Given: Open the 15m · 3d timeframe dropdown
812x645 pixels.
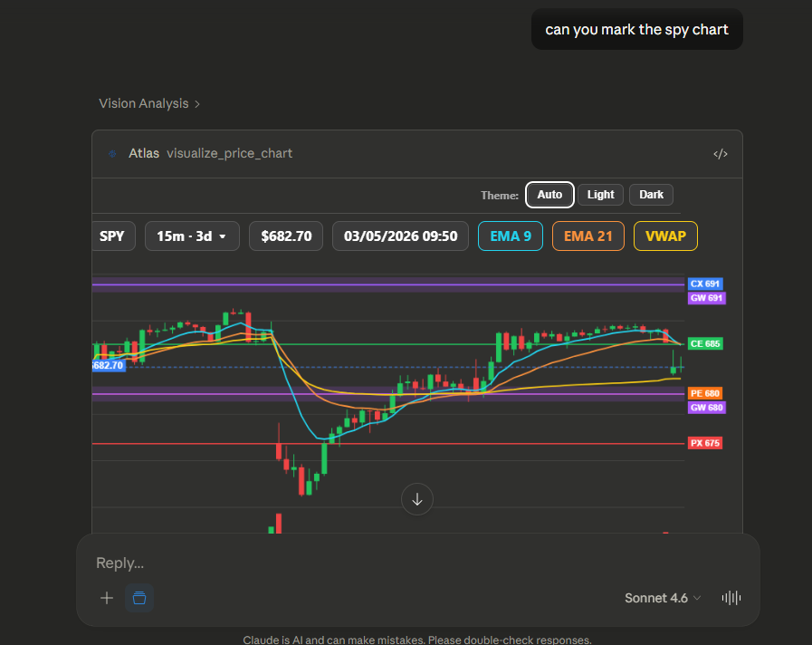Looking at the screenshot, I should tap(192, 236).
